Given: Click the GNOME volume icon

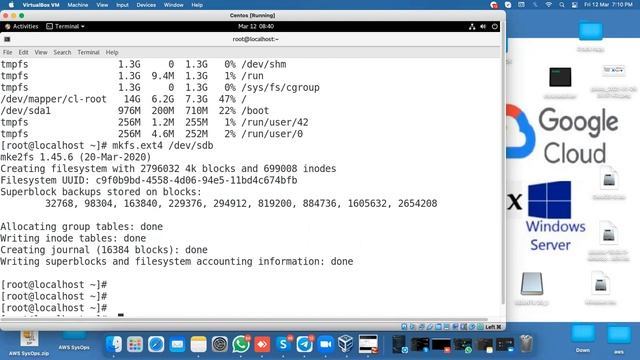Looking at the screenshot, I should pyautogui.click(x=483, y=27).
